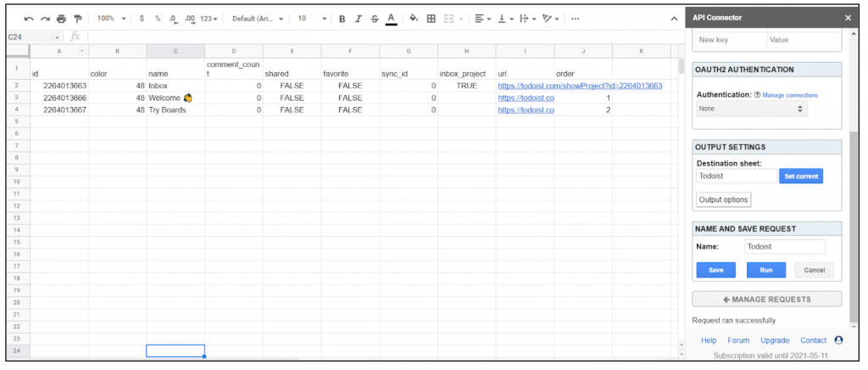Go back to Manage Requests
The image size is (868, 370).
pyautogui.click(x=766, y=299)
